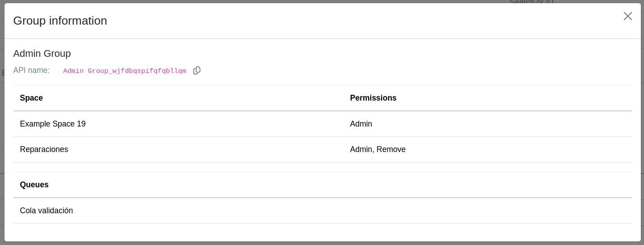The height and width of the screenshot is (245, 644).
Task: Click Admin permission for Example Space 19
Action: point(361,124)
